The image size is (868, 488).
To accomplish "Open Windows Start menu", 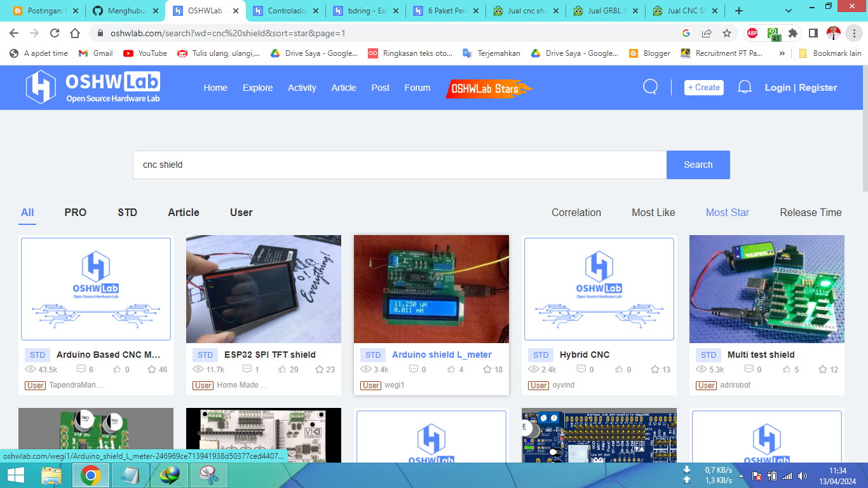I will pyautogui.click(x=17, y=475).
